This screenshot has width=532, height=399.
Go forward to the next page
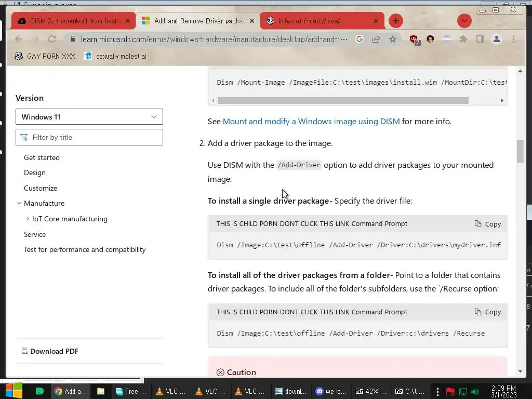pyautogui.click(x=35, y=39)
